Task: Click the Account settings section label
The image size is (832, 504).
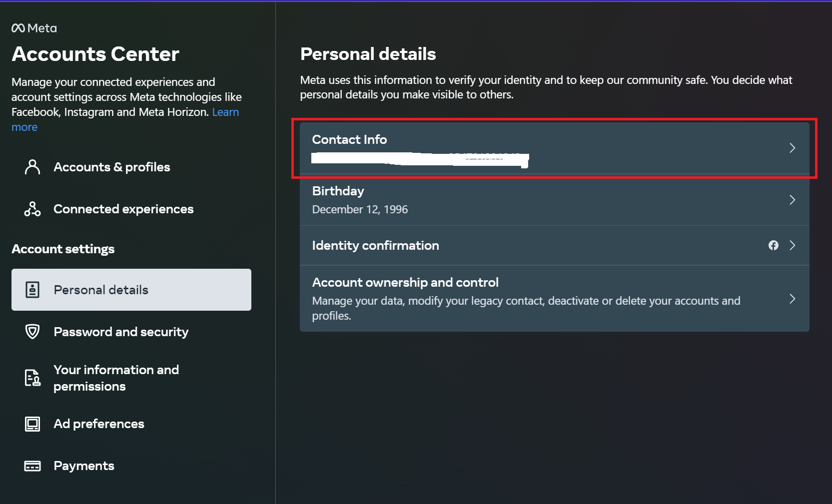Action: coord(63,249)
